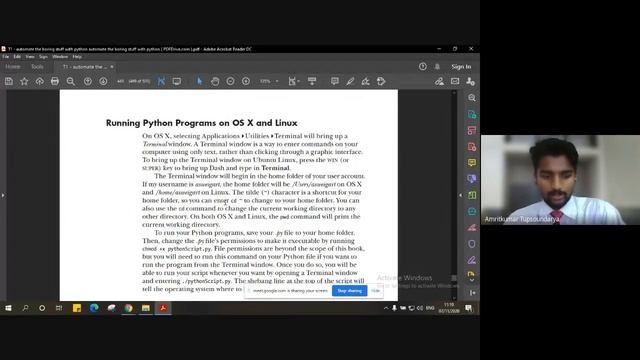Open the View menu

point(30,57)
